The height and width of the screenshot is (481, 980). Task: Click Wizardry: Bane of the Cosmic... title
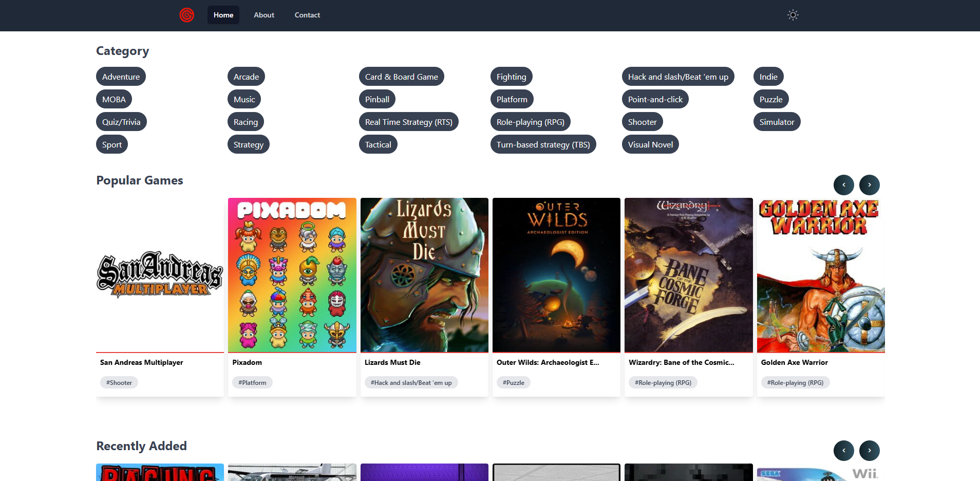[682, 362]
